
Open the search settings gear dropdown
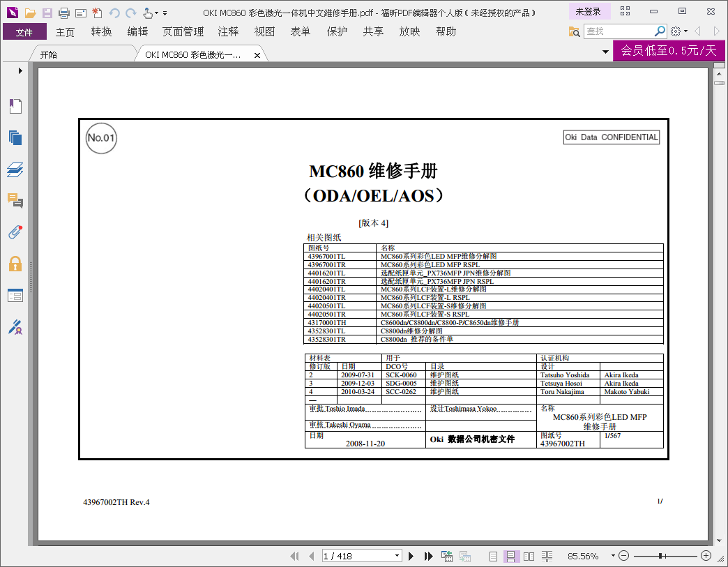coord(678,31)
